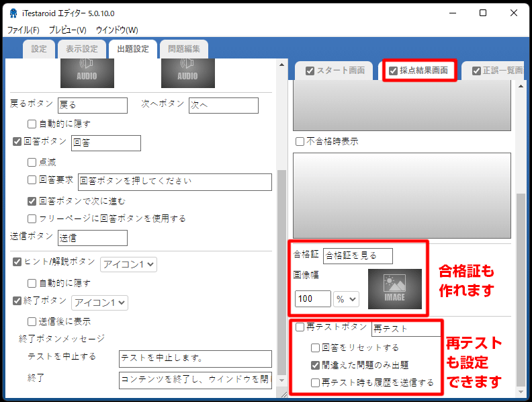
Task: Enable 自動的に隠す under 戻るボタン
Action: point(32,124)
